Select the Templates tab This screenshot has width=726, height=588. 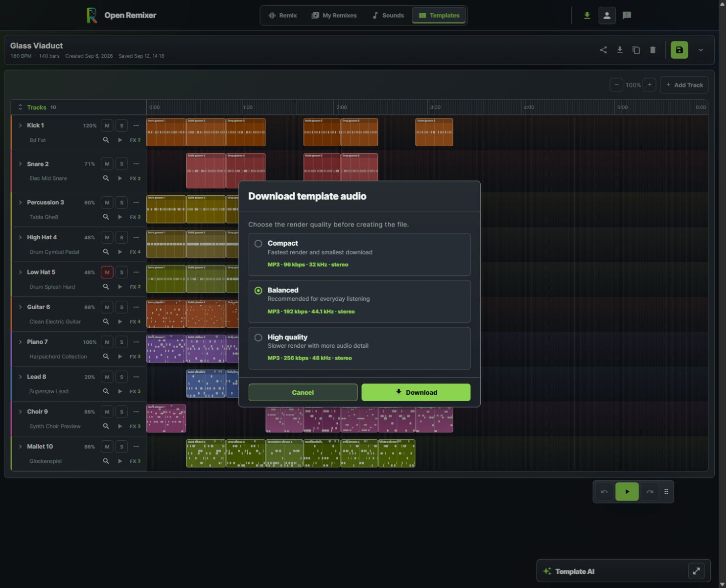click(439, 15)
